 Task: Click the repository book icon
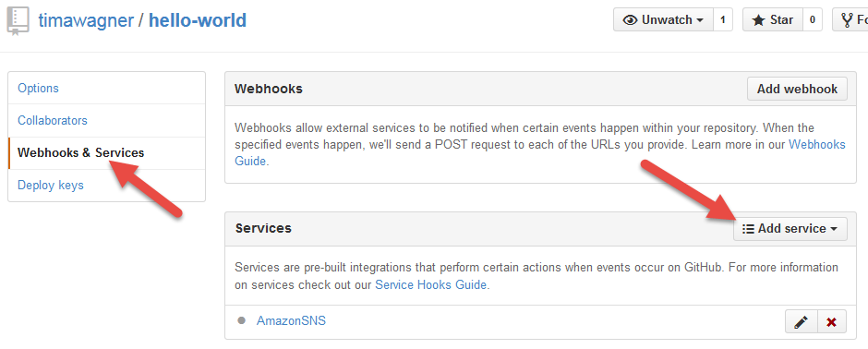click(x=18, y=21)
